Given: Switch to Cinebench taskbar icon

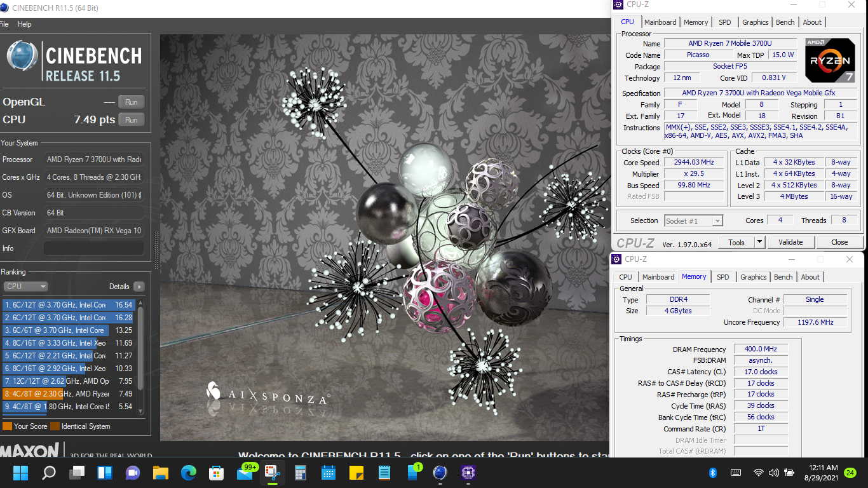Looking at the screenshot, I should tap(440, 473).
